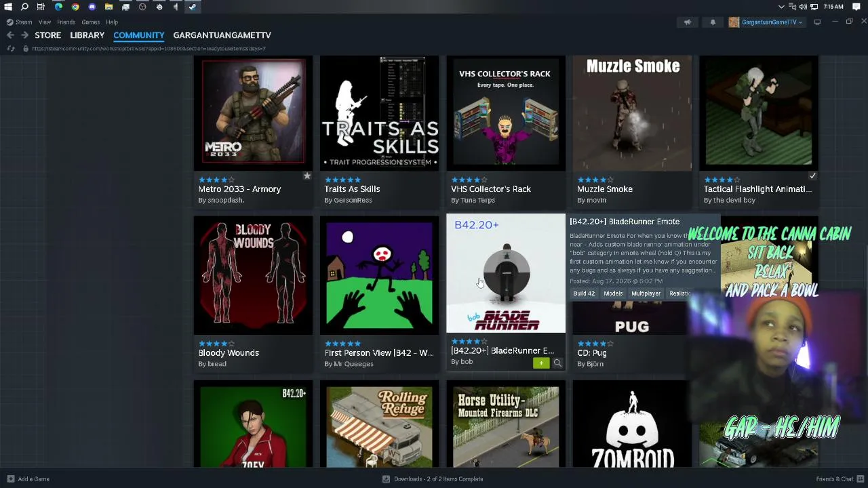Launch Google Chrome from the taskbar
The height and width of the screenshot is (488, 868).
click(75, 7)
